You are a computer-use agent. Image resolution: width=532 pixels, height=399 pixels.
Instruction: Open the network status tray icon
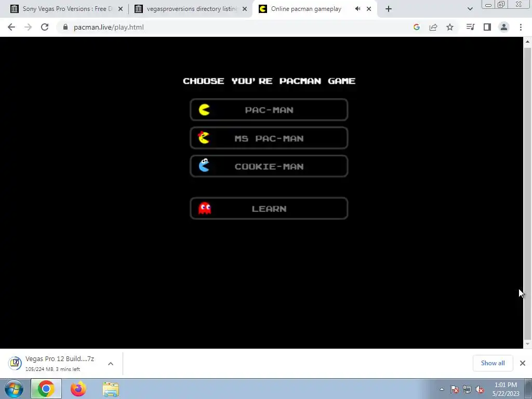(x=467, y=389)
